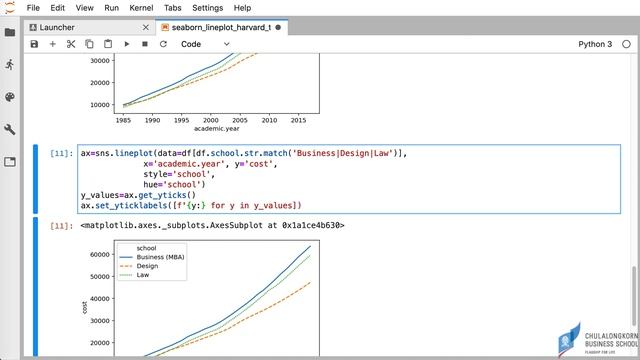
Task: Click the style='school' code line
Action: tap(179, 174)
